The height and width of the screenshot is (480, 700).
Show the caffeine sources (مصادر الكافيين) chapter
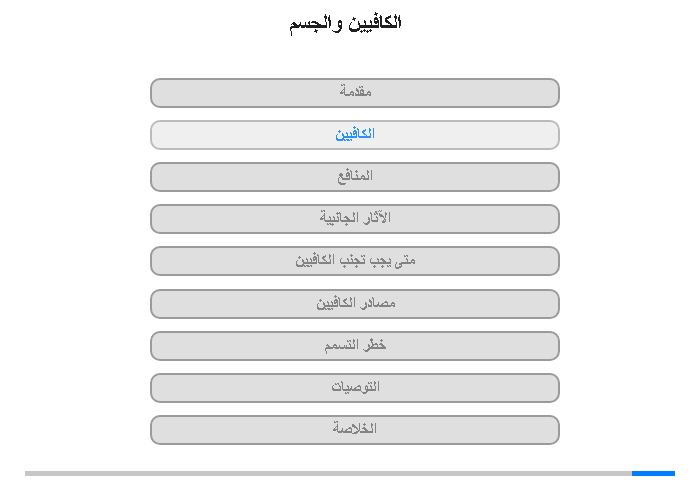pyautogui.click(x=355, y=304)
